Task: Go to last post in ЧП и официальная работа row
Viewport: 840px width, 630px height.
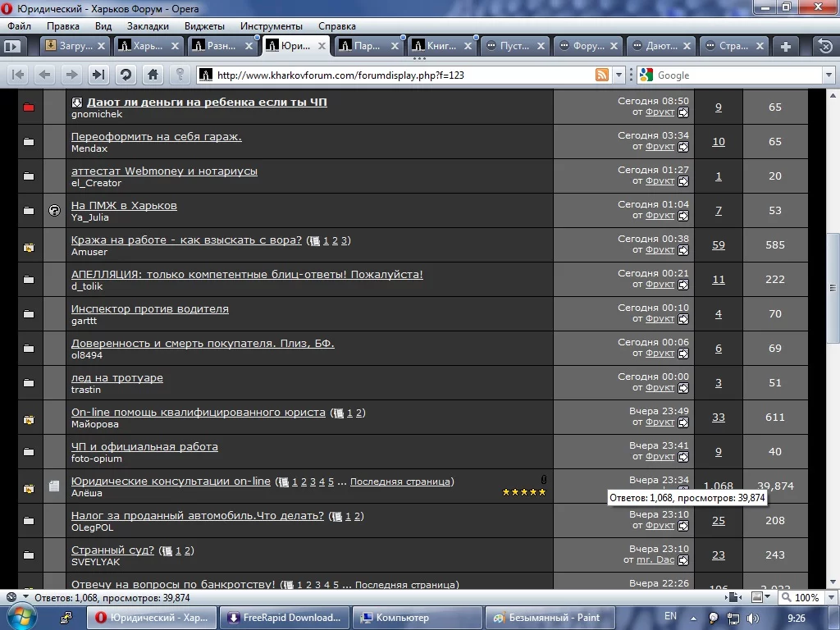Action: [683, 457]
